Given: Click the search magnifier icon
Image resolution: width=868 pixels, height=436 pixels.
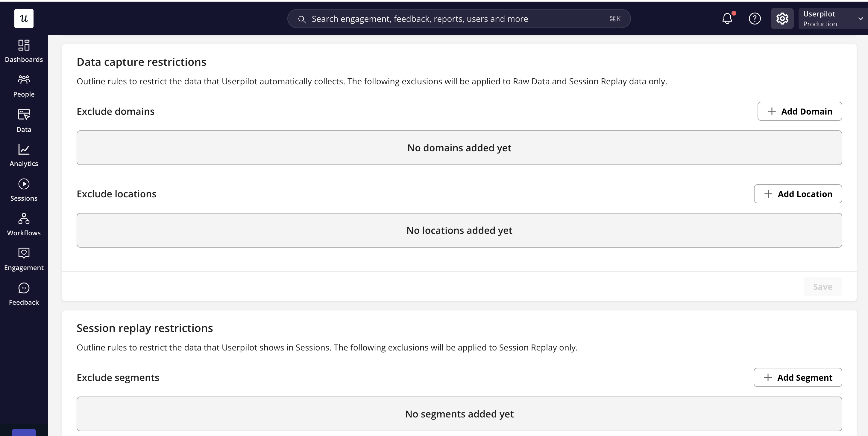Looking at the screenshot, I should (x=302, y=19).
